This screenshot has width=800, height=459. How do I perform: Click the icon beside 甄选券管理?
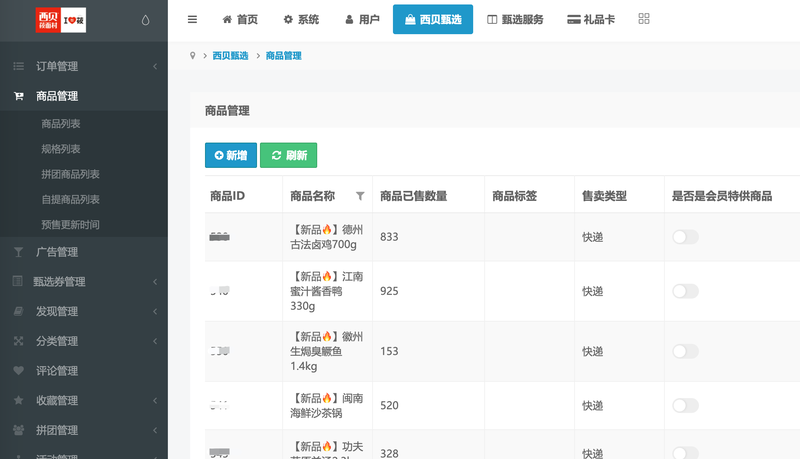click(18, 281)
